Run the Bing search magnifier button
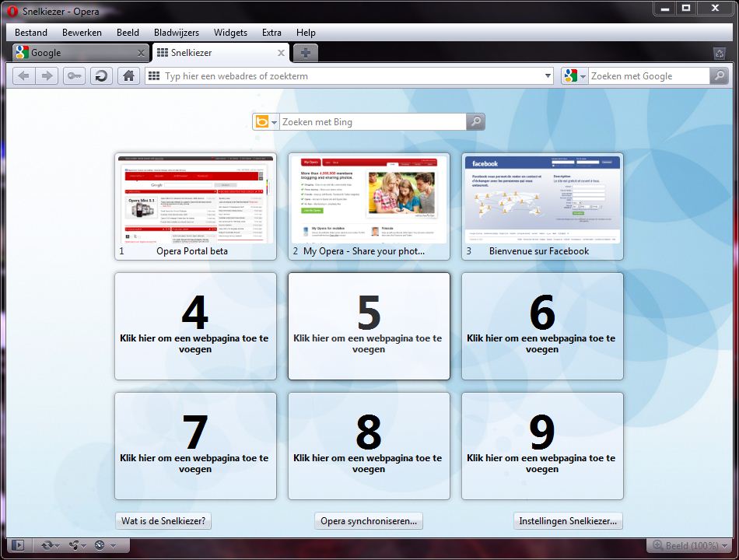 (x=475, y=121)
